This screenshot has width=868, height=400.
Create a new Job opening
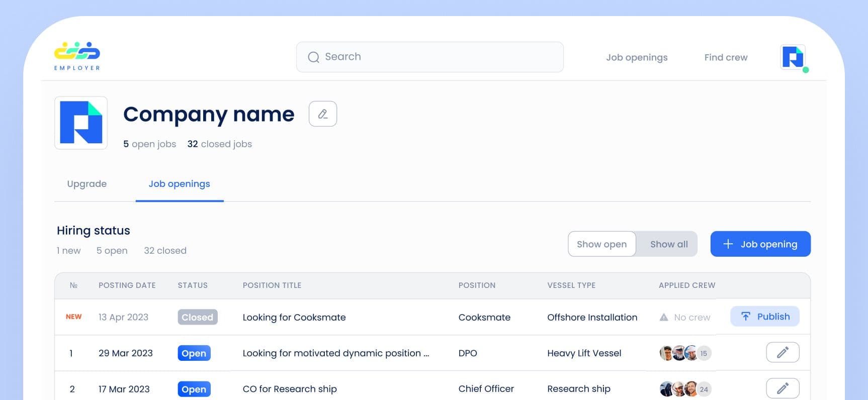[x=760, y=244]
